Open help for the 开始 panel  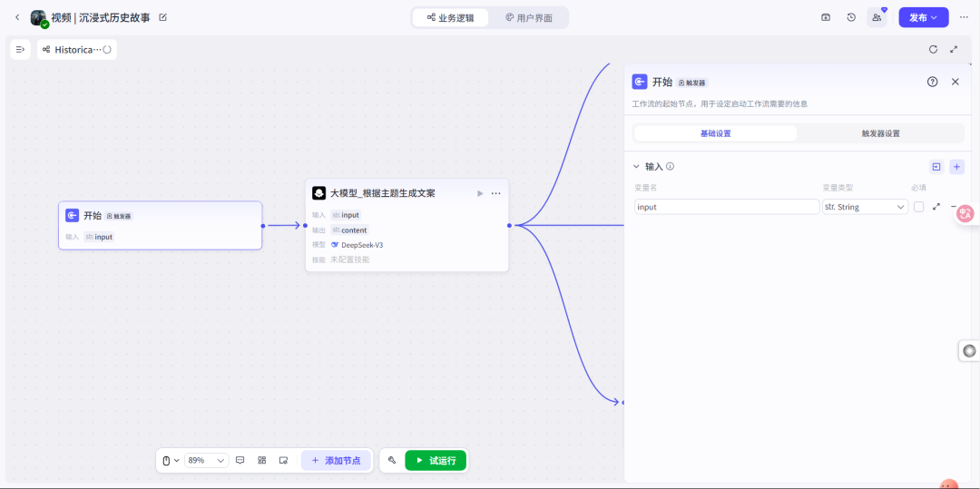point(933,82)
